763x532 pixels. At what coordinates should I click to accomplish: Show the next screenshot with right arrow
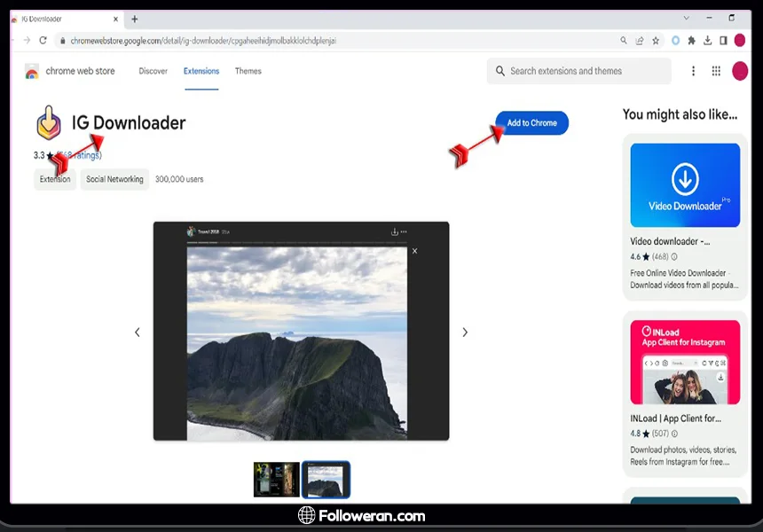coord(465,332)
